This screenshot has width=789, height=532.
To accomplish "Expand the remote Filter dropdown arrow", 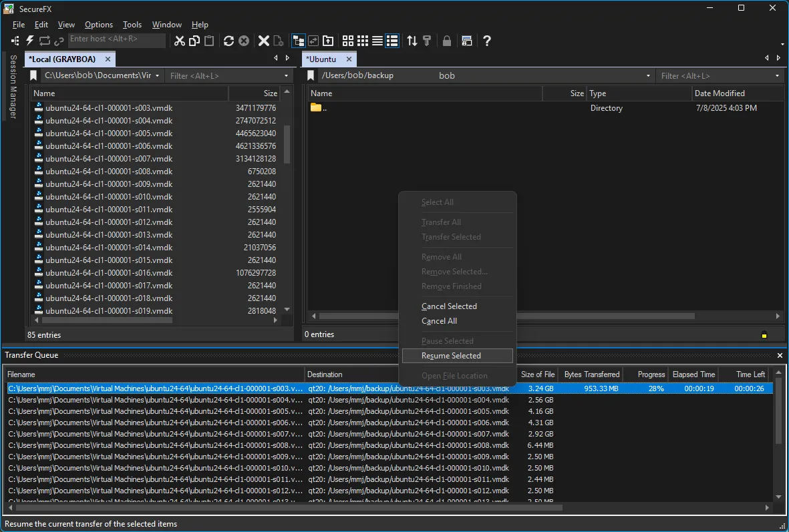I will 777,76.
